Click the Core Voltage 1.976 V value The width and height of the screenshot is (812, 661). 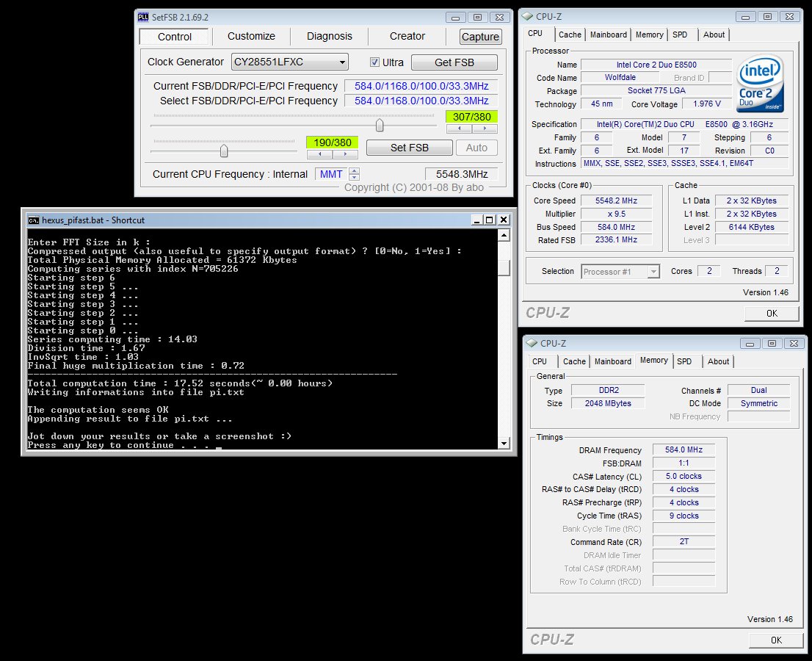pyautogui.click(x=707, y=104)
